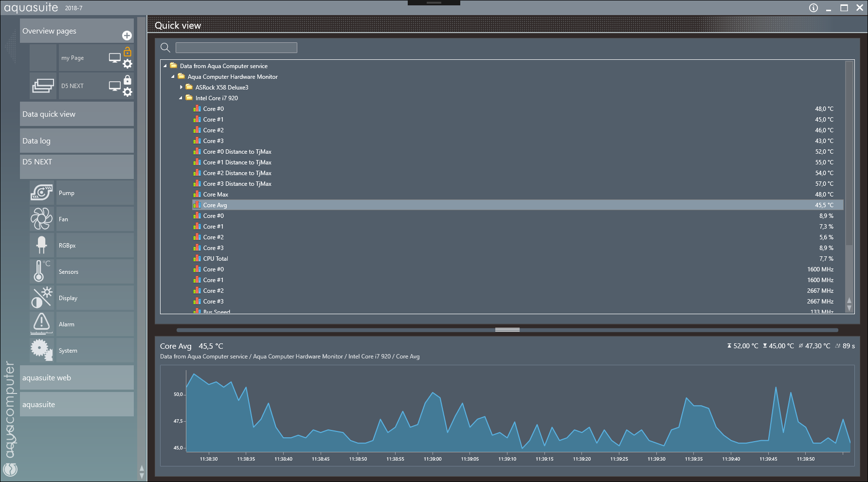Select the highlighted Core Avg row
This screenshot has width=868, height=482.
coord(518,205)
